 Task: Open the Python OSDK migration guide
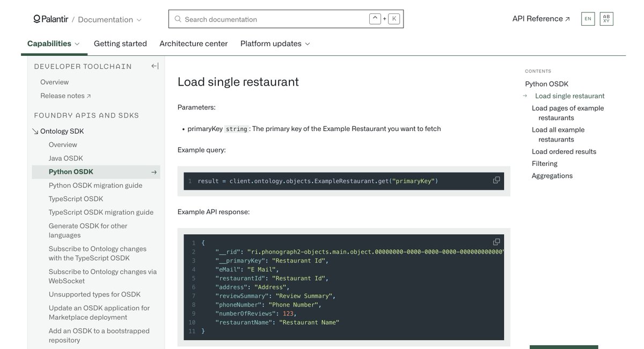[96, 185]
